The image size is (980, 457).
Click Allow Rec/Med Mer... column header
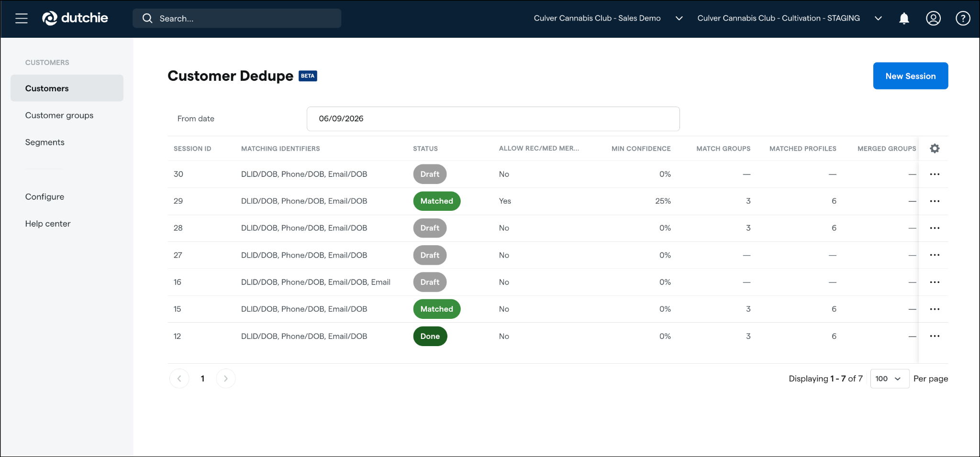(539, 148)
